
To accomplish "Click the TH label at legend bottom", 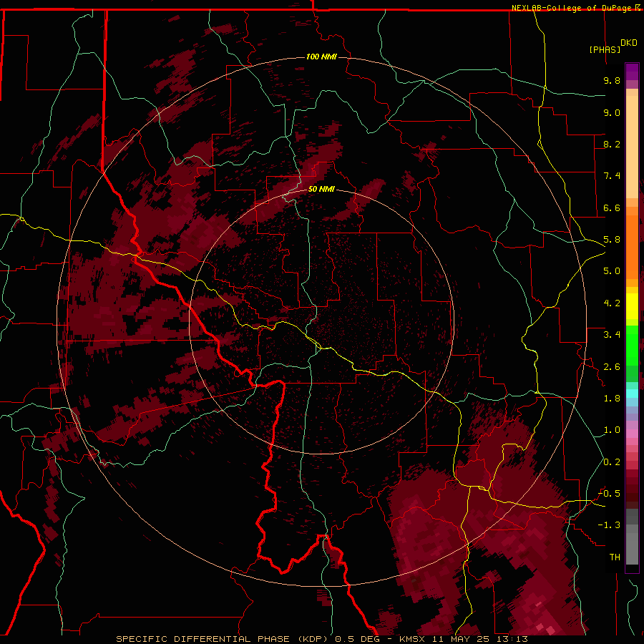I will 615,557.
